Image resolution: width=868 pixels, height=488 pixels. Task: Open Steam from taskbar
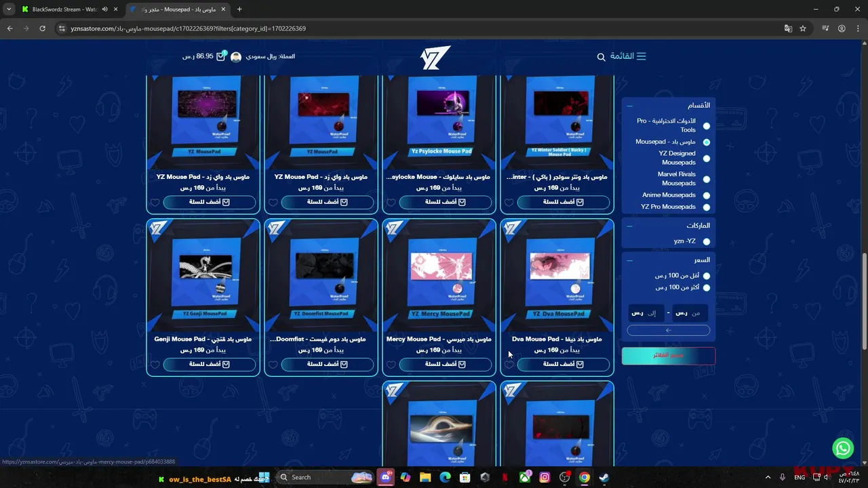604,477
